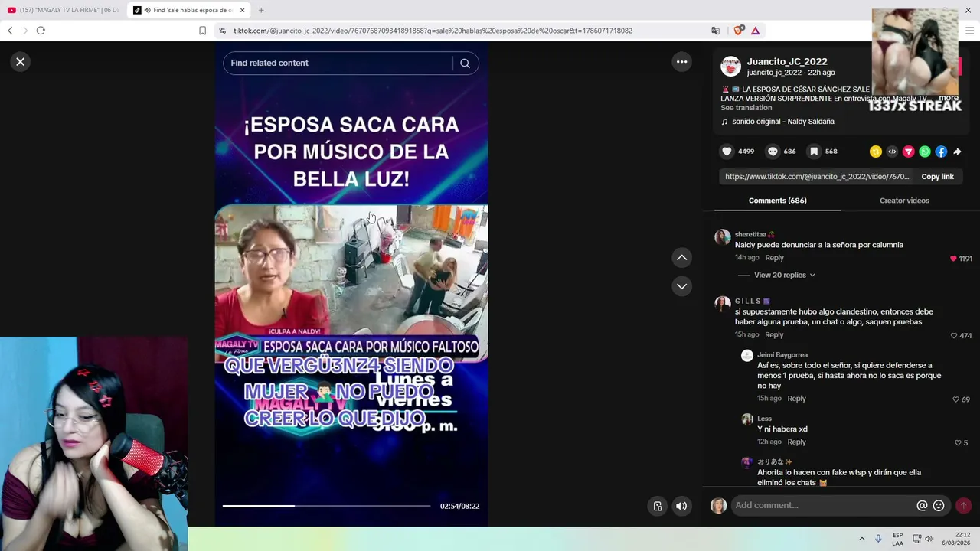Go to the next video arrow
The image size is (980, 551).
(x=681, y=286)
